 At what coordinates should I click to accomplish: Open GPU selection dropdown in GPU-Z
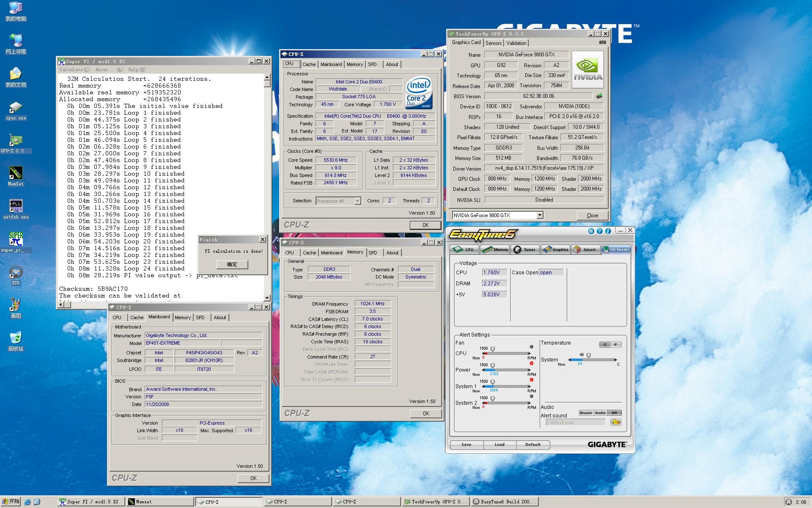[x=540, y=215]
